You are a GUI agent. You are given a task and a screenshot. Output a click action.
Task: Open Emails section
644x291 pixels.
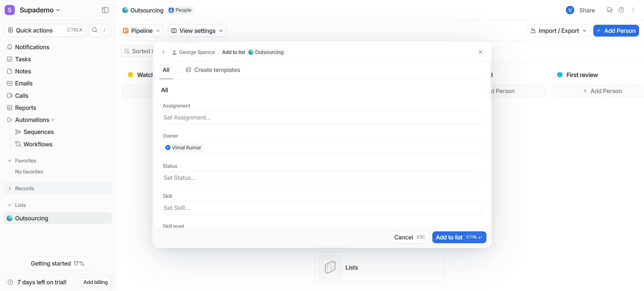pos(23,83)
